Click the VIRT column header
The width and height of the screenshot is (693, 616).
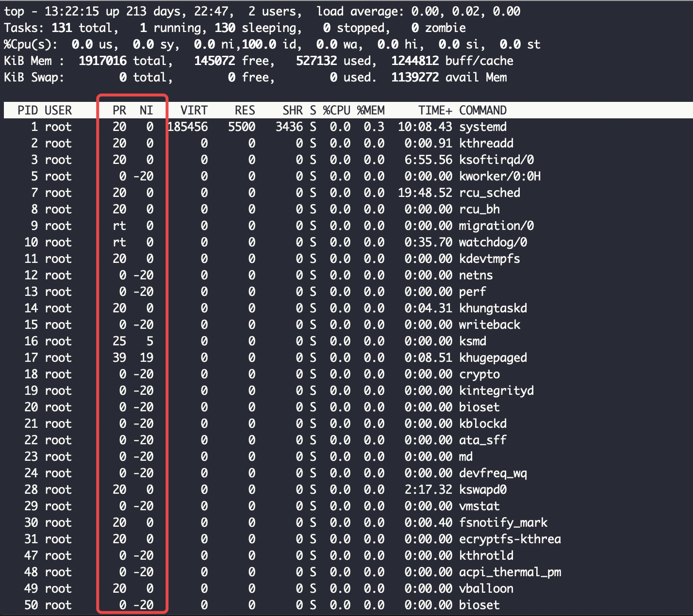point(194,111)
